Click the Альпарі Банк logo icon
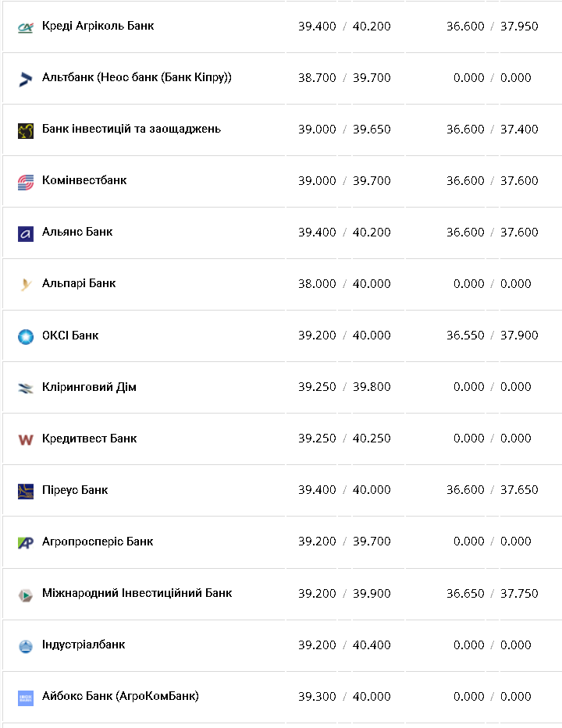Viewport: 562px width, 728px height. tap(26, 285)
